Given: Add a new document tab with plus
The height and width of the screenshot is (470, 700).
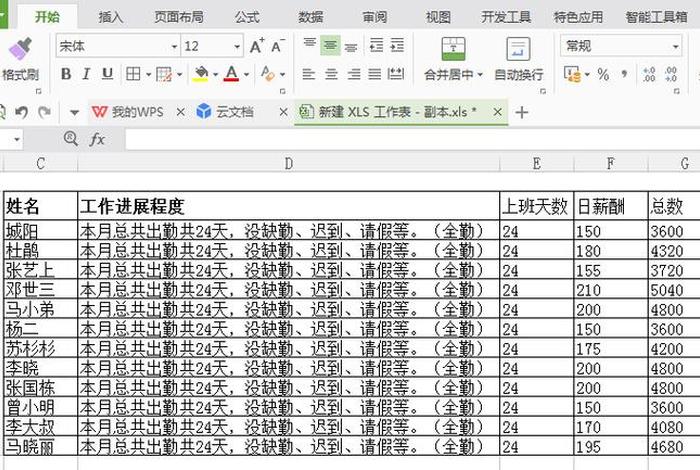Looking at the screenshot, I should pos(521,112).
